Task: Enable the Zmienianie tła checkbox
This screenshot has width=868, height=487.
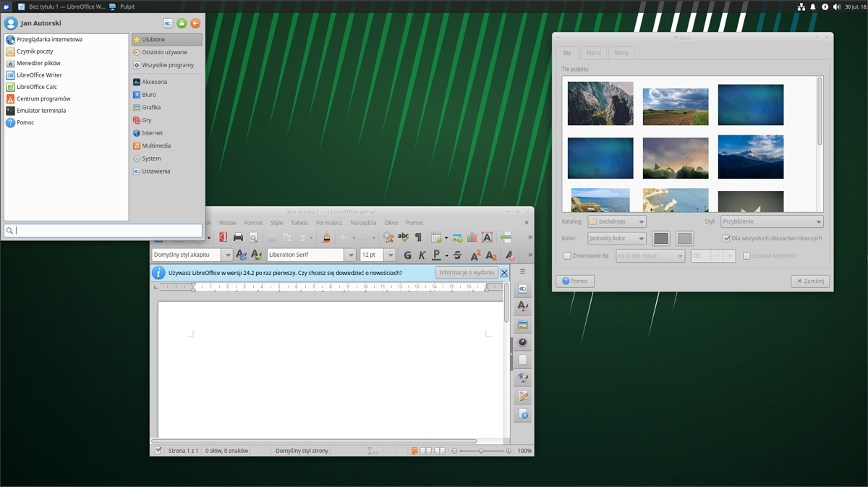Action: (x=567, y=255)
